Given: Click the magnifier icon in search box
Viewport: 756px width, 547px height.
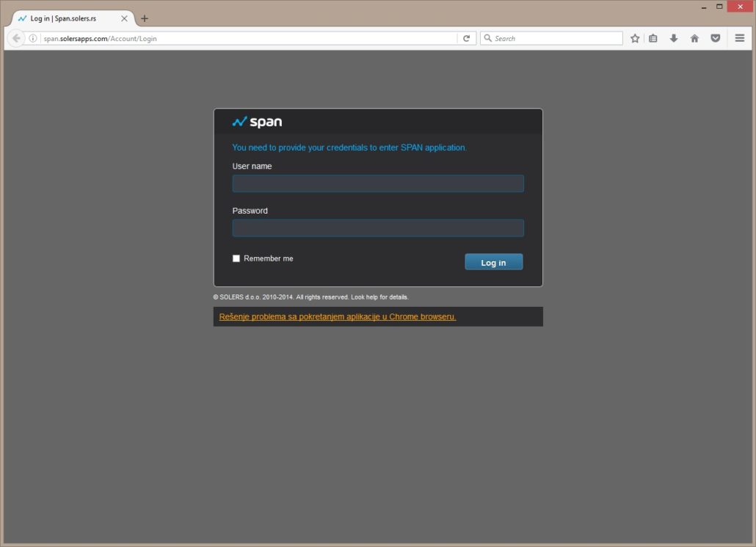Looking at the screenshot, I should point(487,37).
